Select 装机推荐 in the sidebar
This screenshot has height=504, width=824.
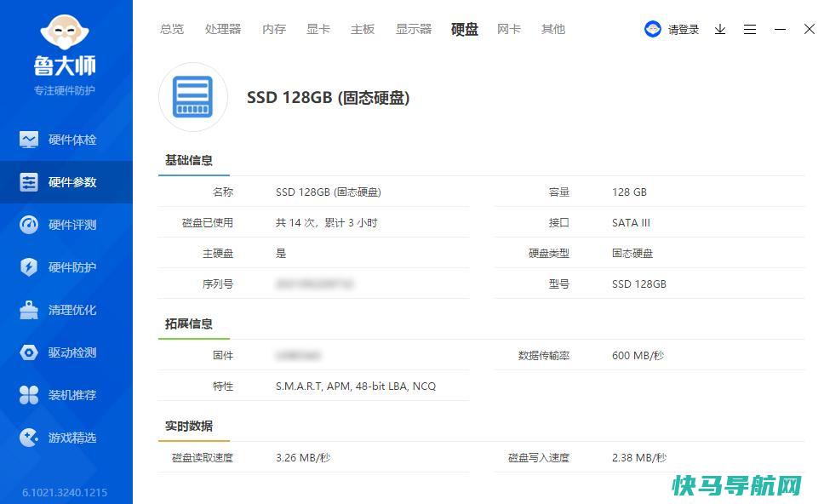pyautogui.click(x=72, y=395)
